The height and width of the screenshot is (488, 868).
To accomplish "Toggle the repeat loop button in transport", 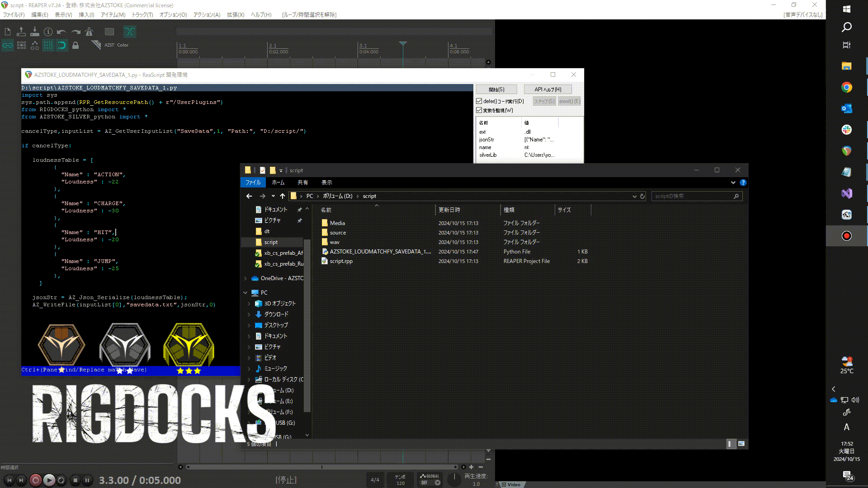I will [x=61, y=480].
